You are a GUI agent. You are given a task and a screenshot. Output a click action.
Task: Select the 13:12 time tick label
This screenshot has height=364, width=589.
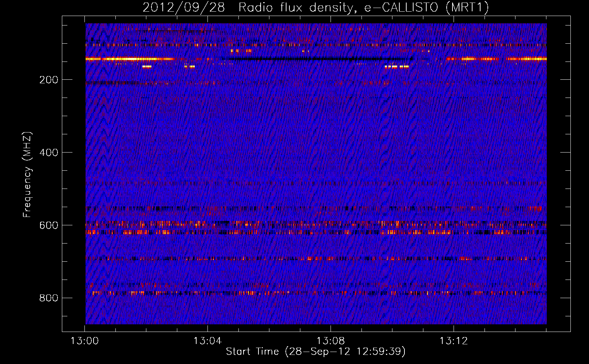454,341
